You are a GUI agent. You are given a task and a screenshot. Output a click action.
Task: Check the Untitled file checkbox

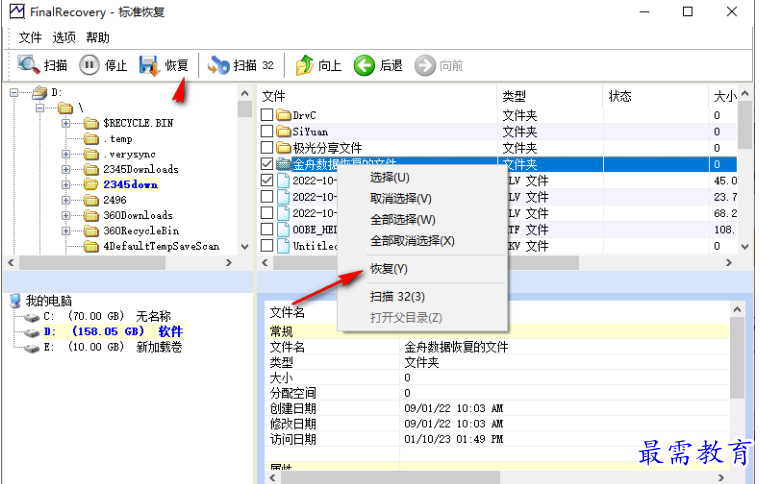point(267,246)
